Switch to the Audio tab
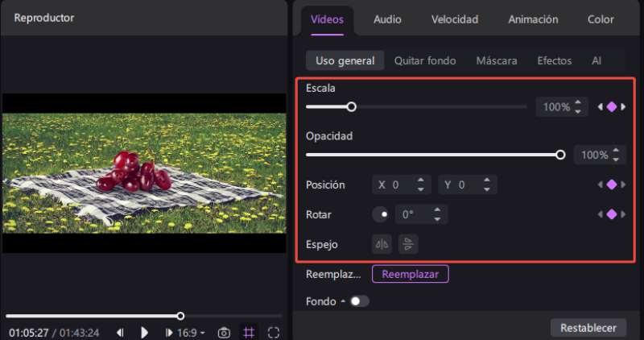The image size is (644, 340). coord(387,19)
